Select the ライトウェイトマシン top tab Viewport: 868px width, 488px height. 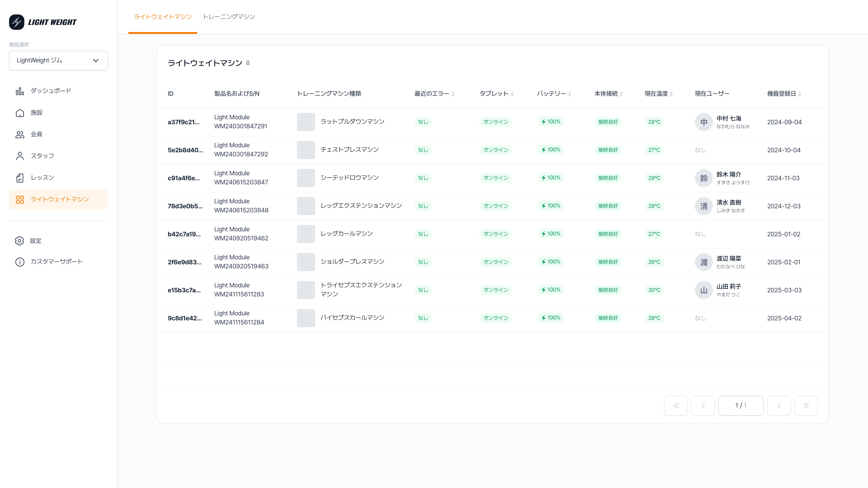[x=163, y=17]
